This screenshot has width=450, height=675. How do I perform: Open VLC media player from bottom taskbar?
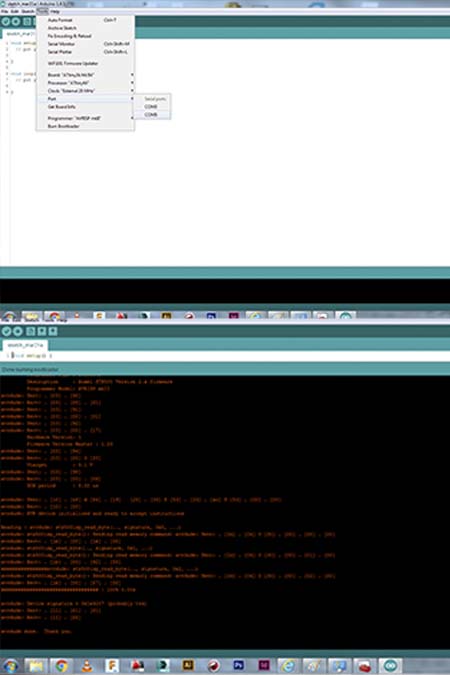pos(87,666)
